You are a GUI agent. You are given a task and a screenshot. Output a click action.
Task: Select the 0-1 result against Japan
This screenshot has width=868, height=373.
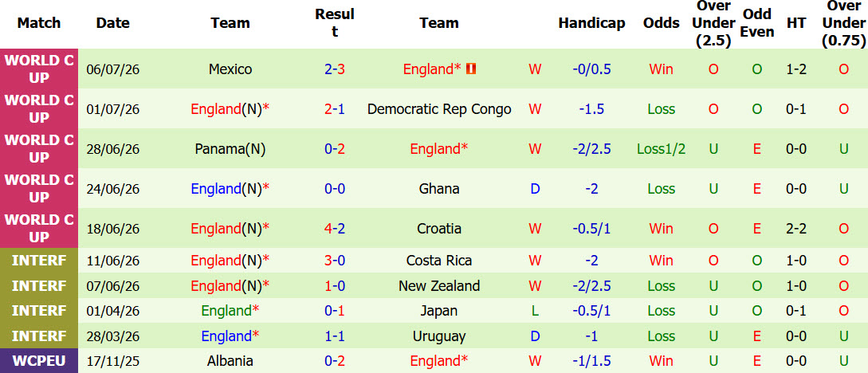[x=334, y=311]
